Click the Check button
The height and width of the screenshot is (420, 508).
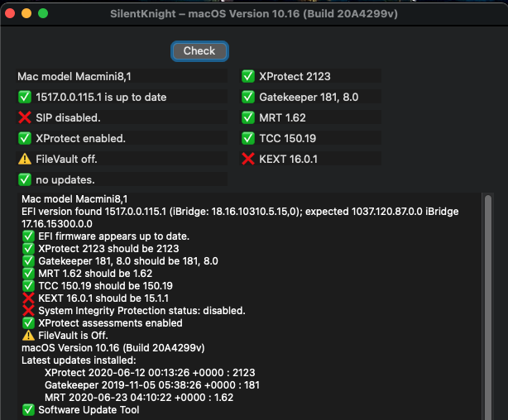[x=199, y=51]
